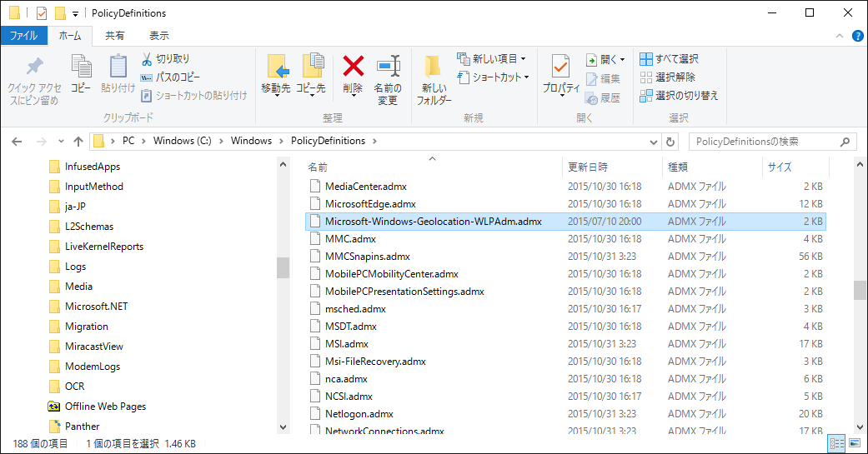The width and height of the screenshot is (868, 454).
Task: Pin to Quick Access (クイック アクセスにピン留め) icon
Action: [34, 67]
